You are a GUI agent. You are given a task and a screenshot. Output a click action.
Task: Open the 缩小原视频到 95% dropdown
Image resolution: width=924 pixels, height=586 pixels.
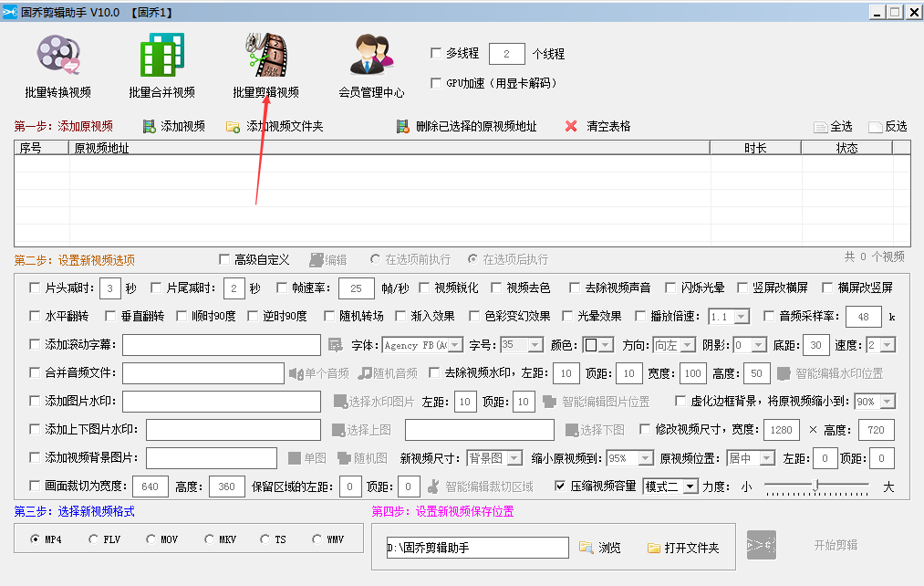[x=646, y=458]
